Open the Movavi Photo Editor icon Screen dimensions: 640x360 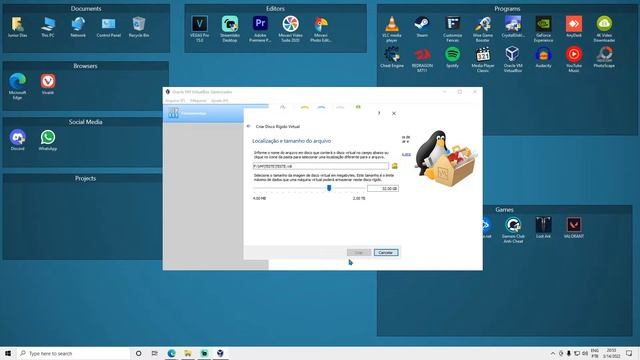click(x=321, y=29)
